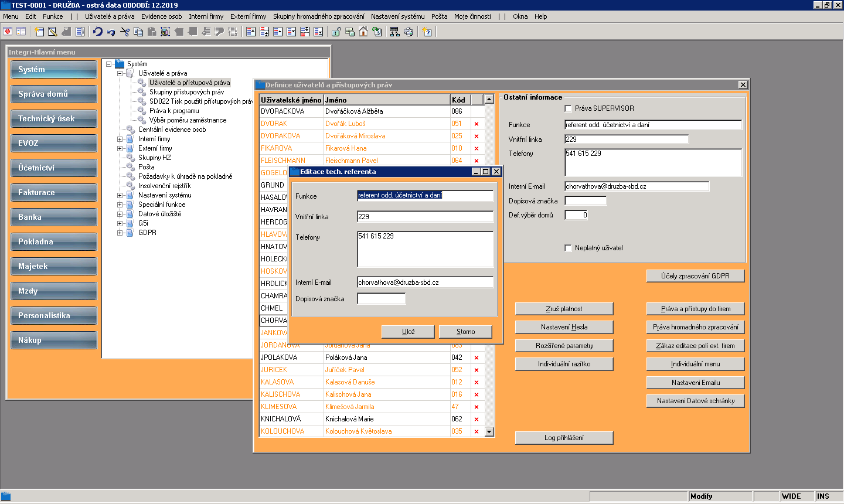Image resolution: width=844 pixels, height=504 pixels.
Task: Open the Pošta menu
Action: pos(440,16)
